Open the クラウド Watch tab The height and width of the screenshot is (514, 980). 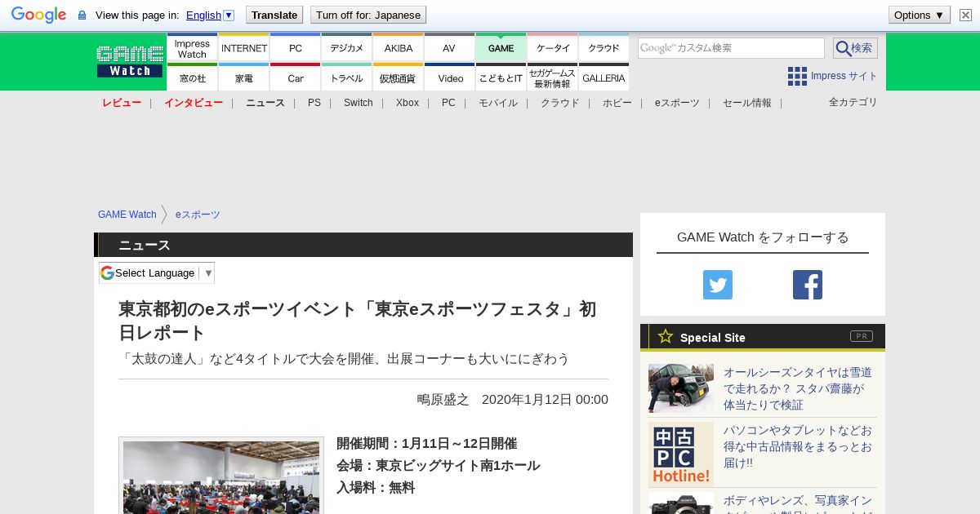(604, 48)
